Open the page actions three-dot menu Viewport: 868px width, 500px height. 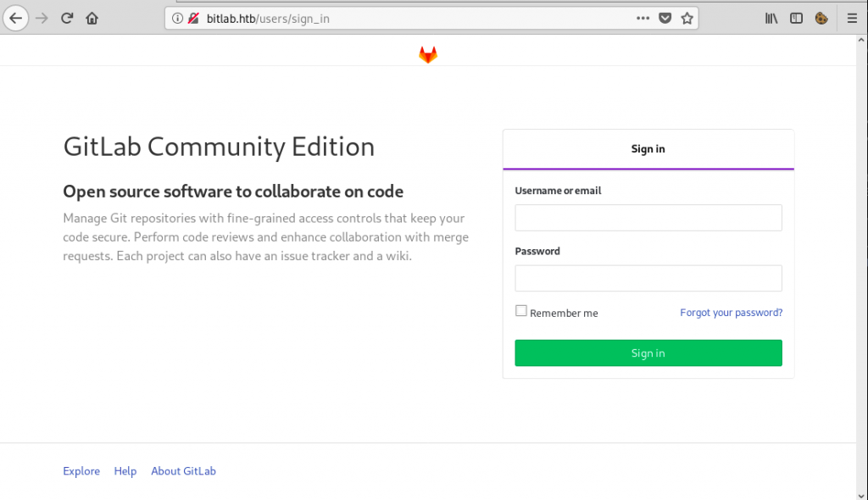(643, 19)
